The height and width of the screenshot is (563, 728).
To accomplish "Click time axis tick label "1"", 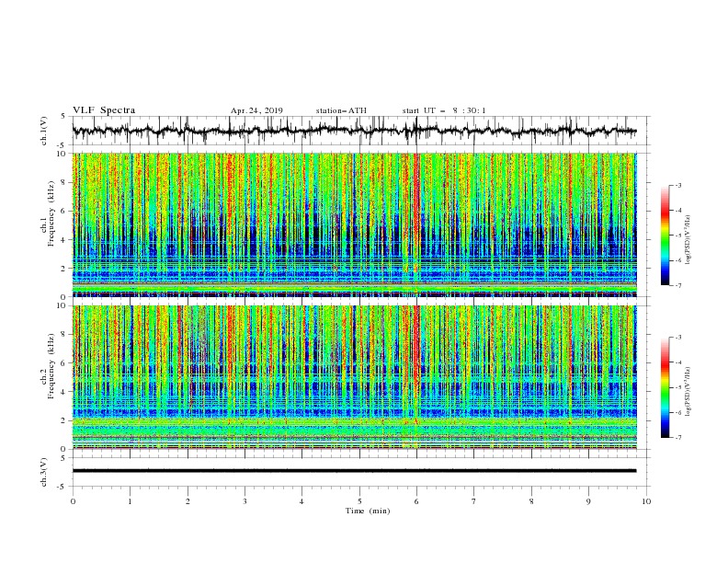I will click(130, 501).
